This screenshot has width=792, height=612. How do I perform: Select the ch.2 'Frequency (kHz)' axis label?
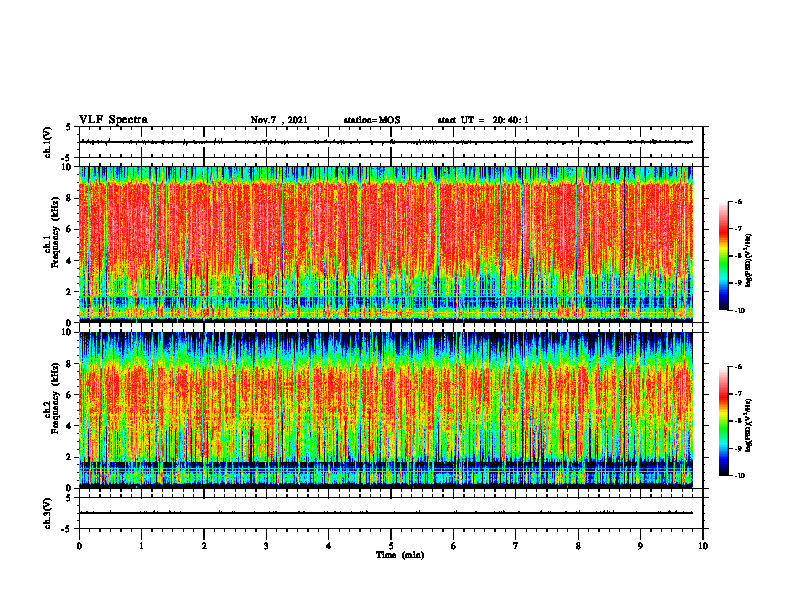tap(56, 398)
